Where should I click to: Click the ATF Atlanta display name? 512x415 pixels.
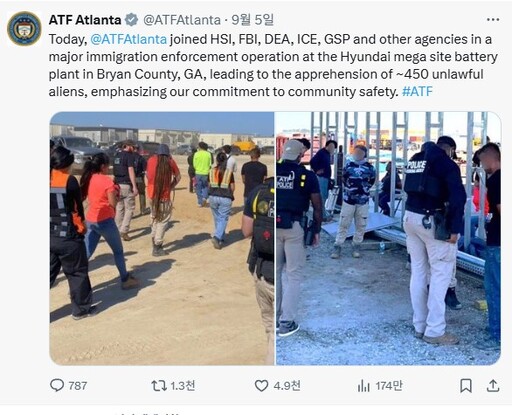pos(85,20)
